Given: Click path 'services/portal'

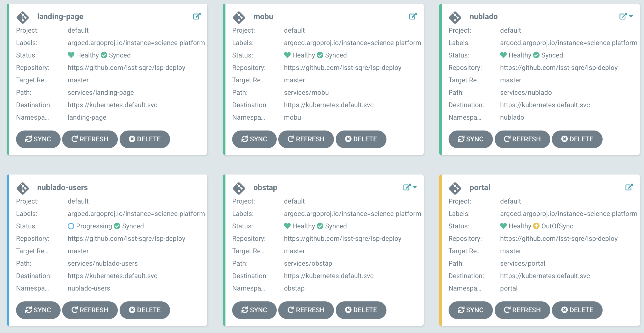Looking at the screenshot, I should [x=523, y=263].
